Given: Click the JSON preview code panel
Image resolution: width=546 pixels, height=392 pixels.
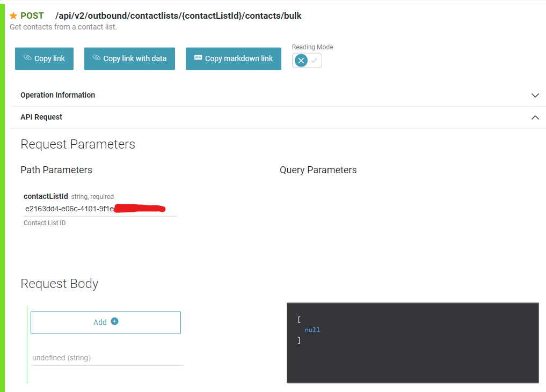Looking at the screenshot, I should (x=413, y=343).
